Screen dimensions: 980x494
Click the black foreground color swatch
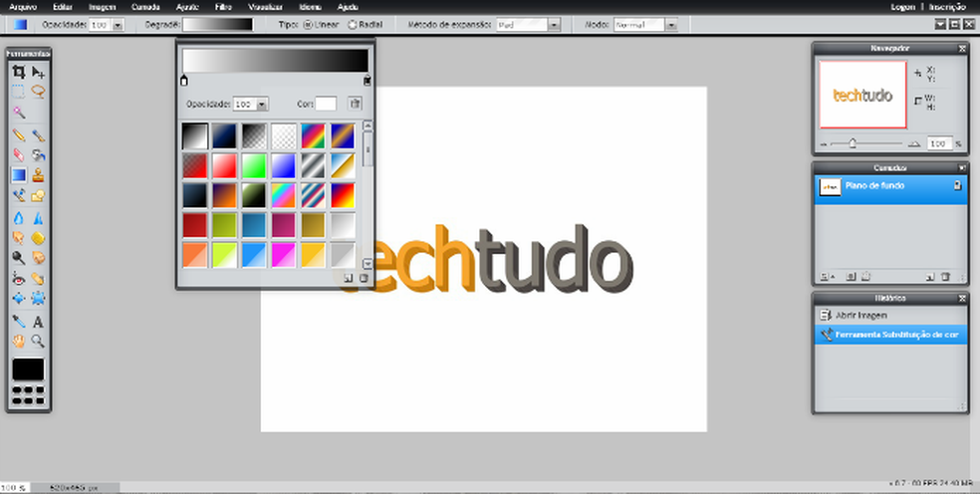point(28,369)
